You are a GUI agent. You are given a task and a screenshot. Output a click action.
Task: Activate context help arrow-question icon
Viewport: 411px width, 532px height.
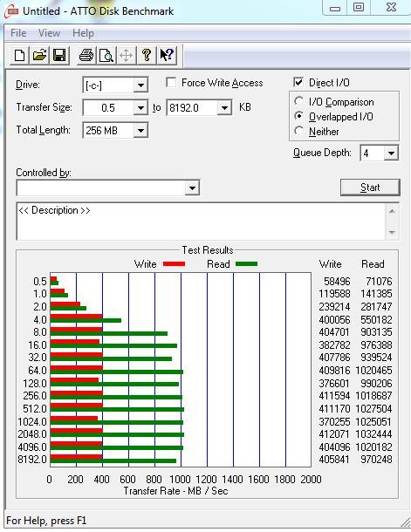(x=167, y=55)
